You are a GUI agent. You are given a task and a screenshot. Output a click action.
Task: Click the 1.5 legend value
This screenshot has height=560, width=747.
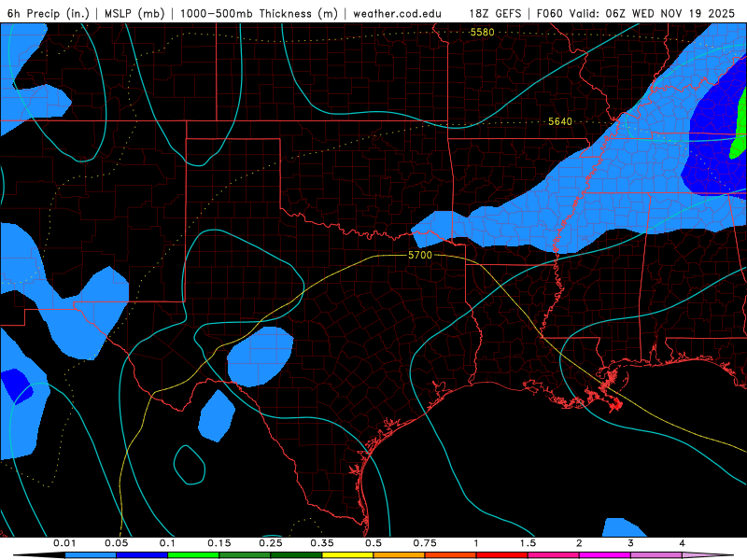(x=528, y=543)
